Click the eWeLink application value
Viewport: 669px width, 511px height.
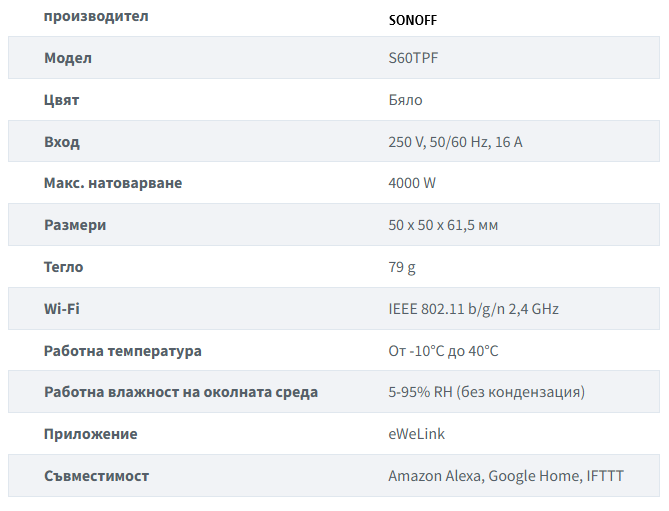[417, 434]
